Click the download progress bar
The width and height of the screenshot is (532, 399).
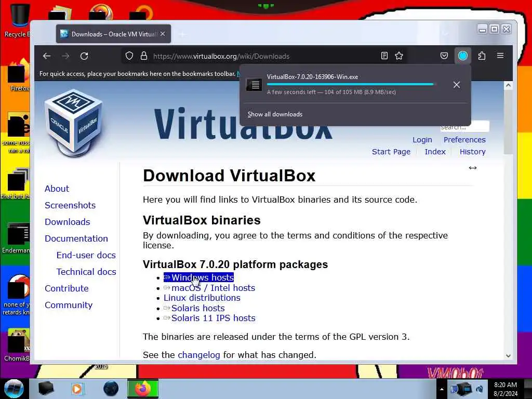tap(350, 84)
